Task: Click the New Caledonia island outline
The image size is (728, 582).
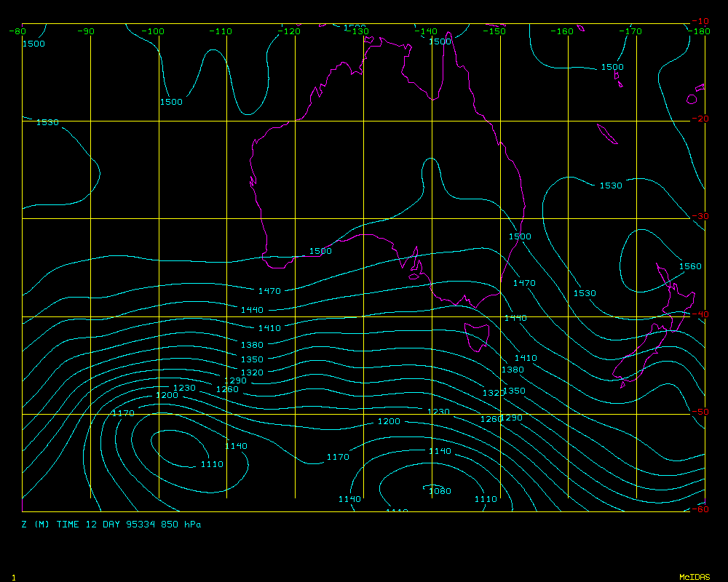Action: [x=606, y=134]
